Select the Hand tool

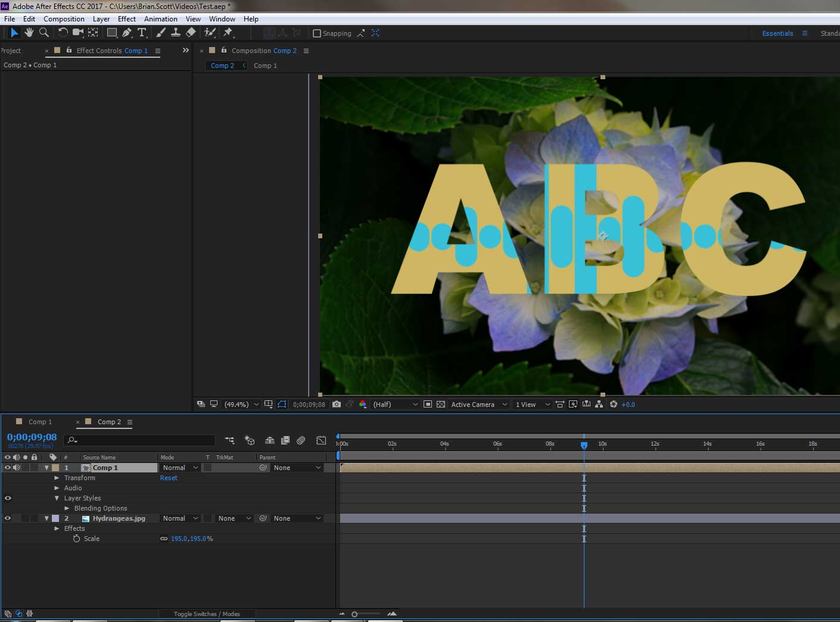point(29,33)
